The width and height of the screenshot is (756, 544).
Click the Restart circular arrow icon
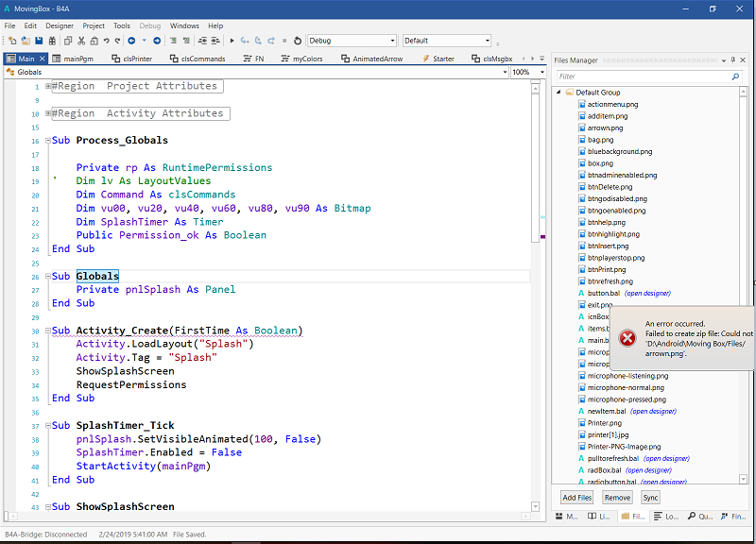(298, 41)
